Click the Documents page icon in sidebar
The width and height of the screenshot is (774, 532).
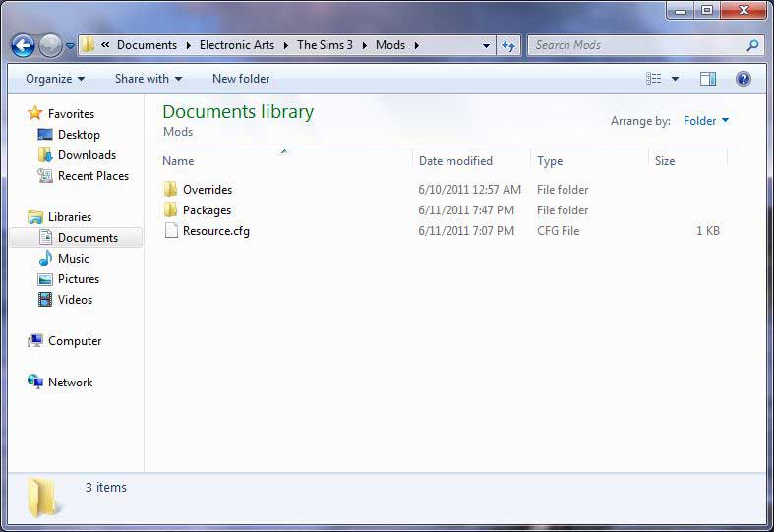click(45, 237)
